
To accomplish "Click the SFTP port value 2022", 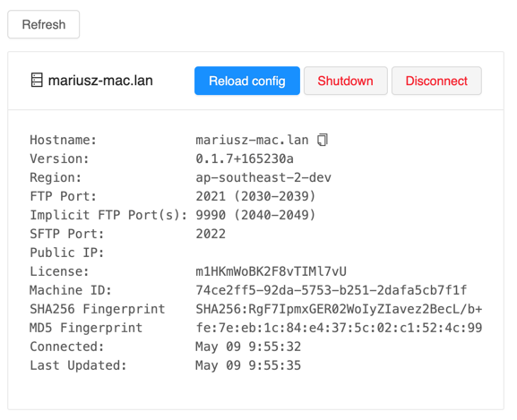I will click(x=211, y=234).
